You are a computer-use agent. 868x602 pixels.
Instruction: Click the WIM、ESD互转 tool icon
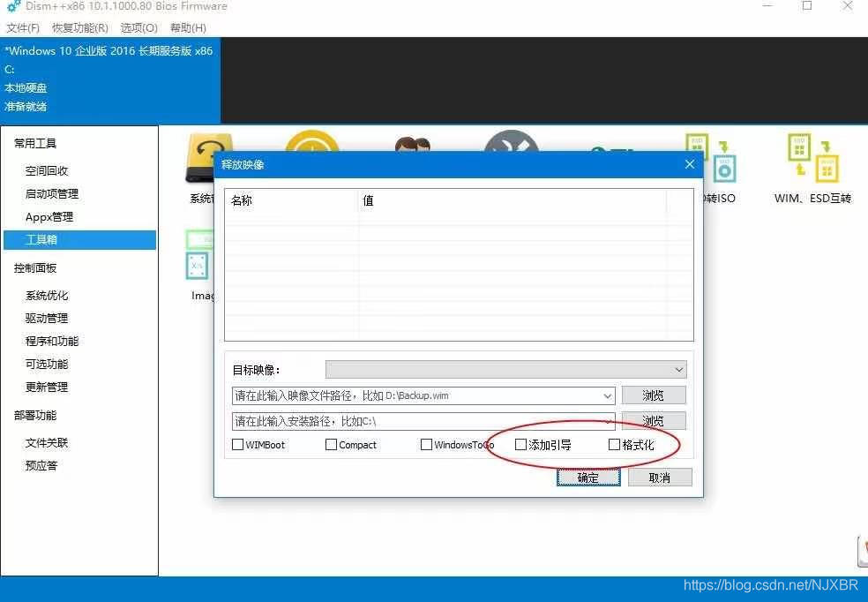pos(812,159)
